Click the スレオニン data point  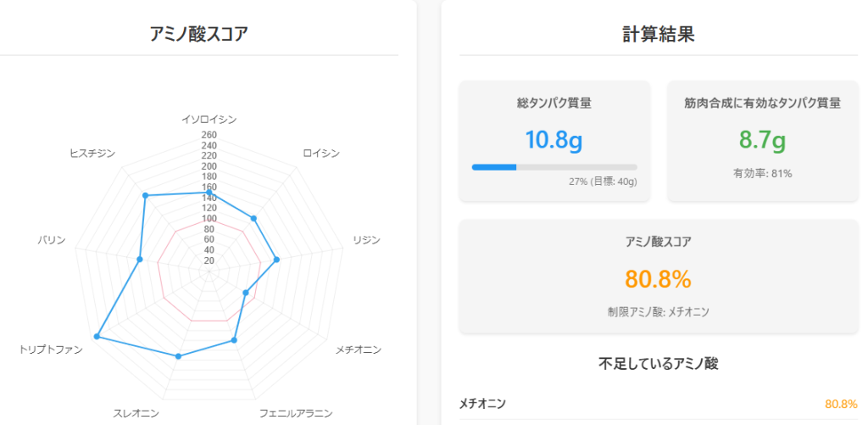pos(178,356)
